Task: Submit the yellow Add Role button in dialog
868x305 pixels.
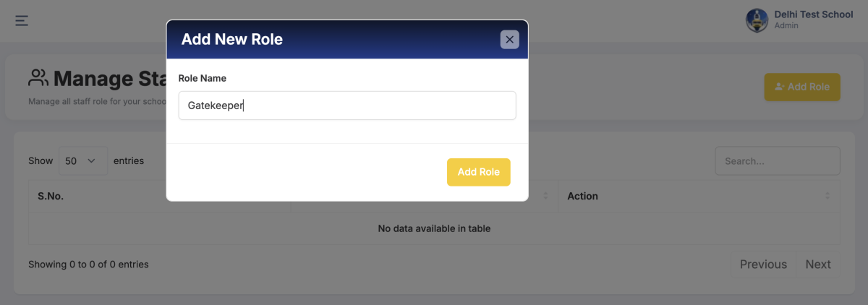Action: click(478, 172)
